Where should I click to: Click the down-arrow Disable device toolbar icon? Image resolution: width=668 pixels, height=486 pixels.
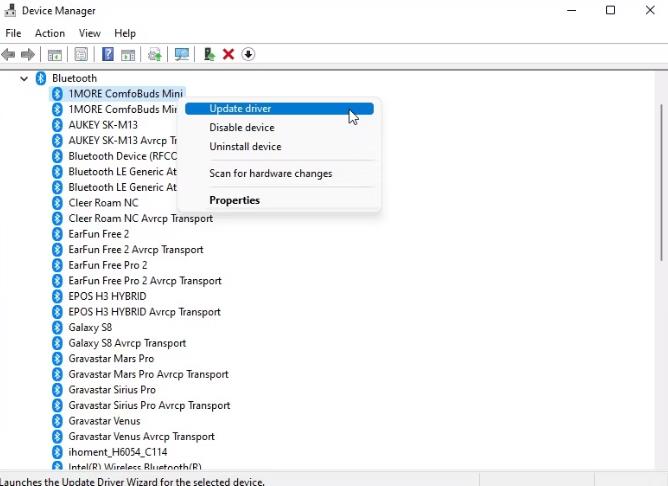(248, 54)
